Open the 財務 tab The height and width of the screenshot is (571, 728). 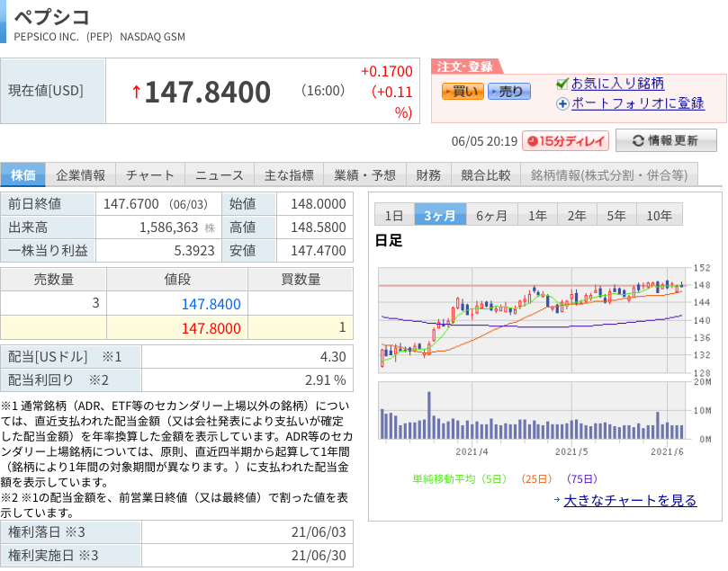pos(428,174)
